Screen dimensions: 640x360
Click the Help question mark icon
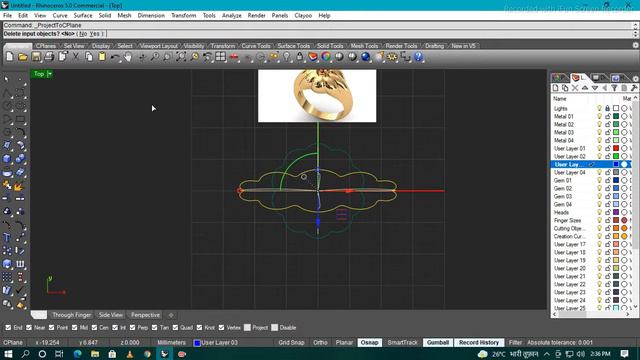(418, 57)
